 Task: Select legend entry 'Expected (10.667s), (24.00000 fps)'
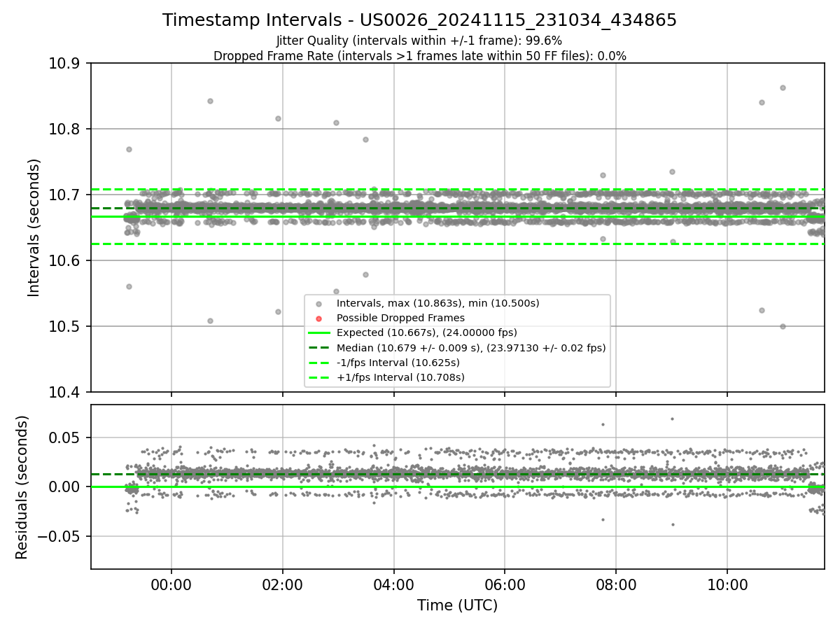[426, 332]
